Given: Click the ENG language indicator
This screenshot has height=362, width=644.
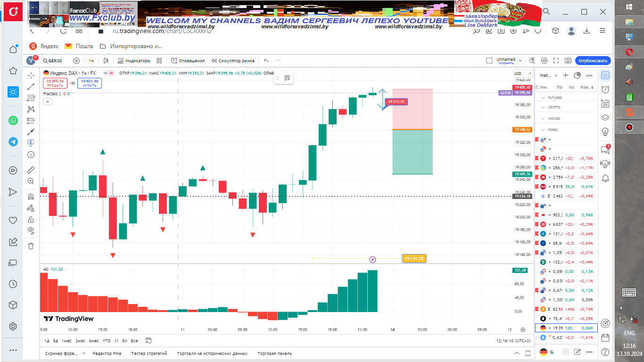Looking at the screenshot, I should coord(629,333).
